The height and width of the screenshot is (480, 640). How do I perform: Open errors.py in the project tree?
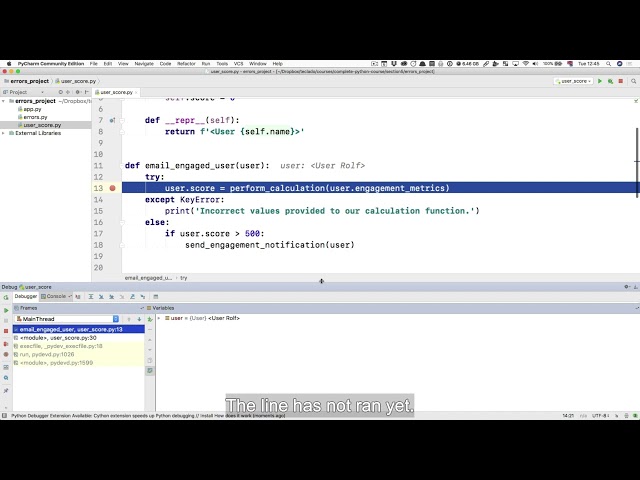coord(35,117)
